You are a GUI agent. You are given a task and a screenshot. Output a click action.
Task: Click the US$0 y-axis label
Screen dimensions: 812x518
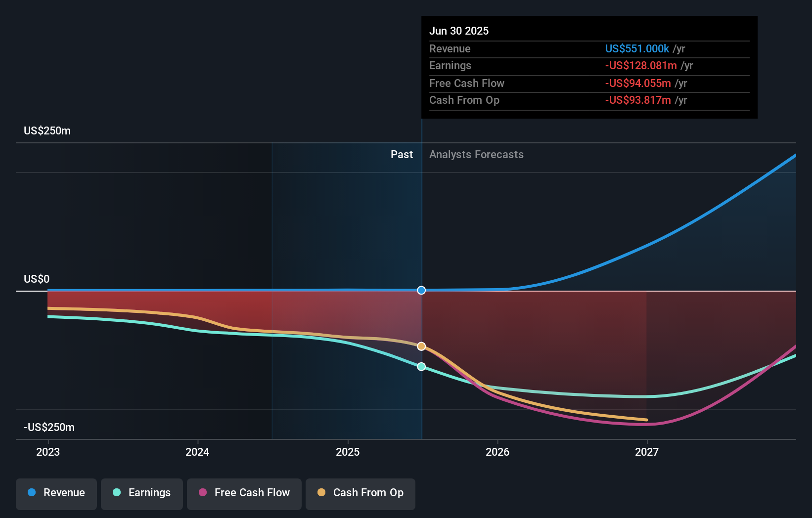pos(37,279)
